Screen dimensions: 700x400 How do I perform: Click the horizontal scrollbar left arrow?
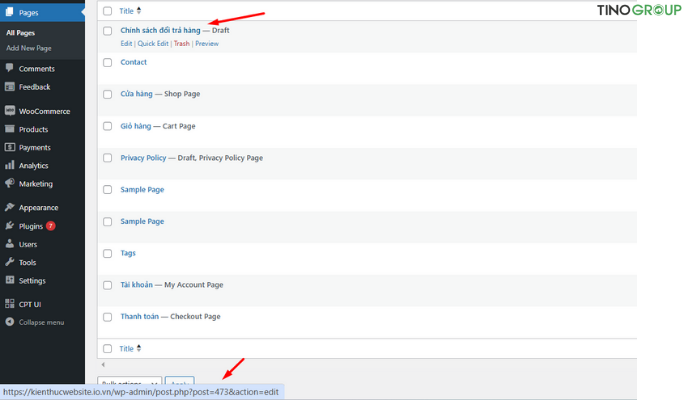[103, 365]
